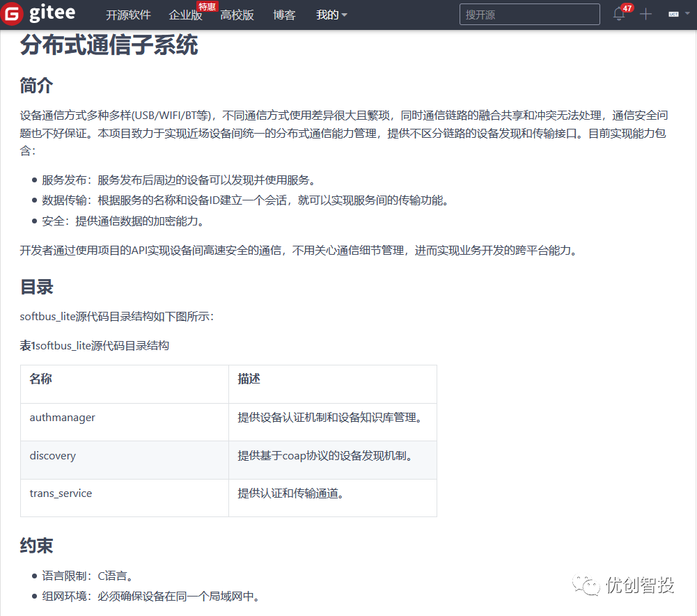This screenshot has height=616, width=697.
Task: Click the Gitee logo icon
Action: [12, 15]
